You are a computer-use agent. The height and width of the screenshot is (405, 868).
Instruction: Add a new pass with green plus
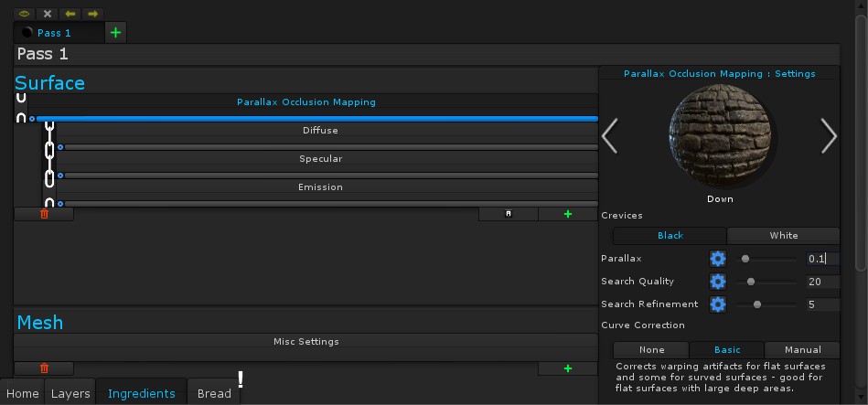click(115, 33)
